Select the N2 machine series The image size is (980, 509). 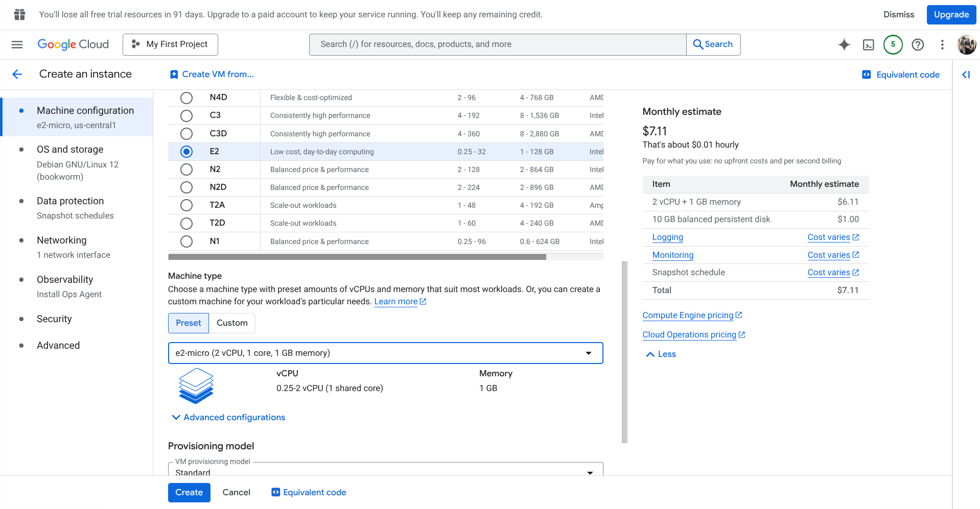click(186, 169)
